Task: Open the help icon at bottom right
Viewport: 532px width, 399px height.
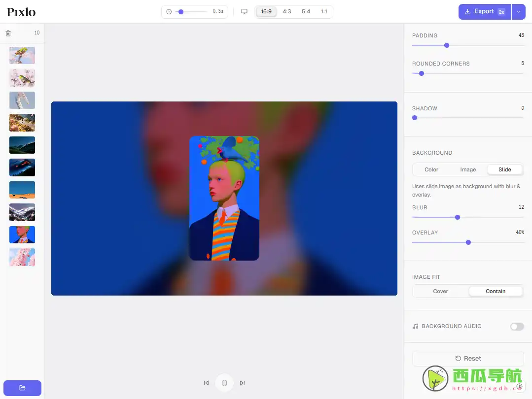Action: pyautogui.click(x=519, y=386)
